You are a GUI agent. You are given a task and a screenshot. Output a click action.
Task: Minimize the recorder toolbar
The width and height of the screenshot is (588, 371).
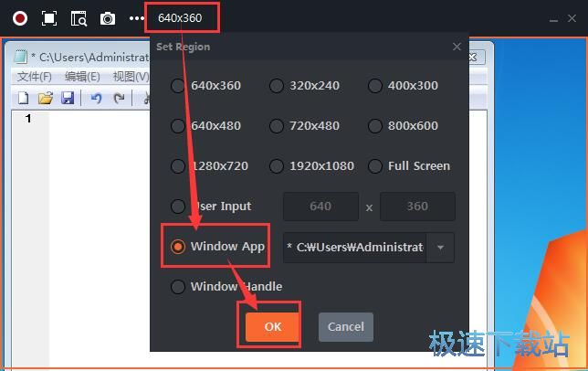pyautogui.click(x=553, y=20)
